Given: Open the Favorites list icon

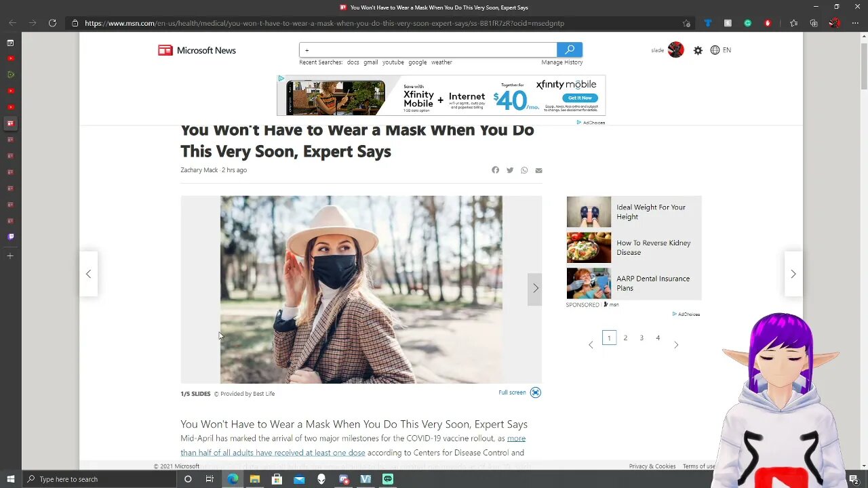Looking at the screenshot, I should coord(793,23).
